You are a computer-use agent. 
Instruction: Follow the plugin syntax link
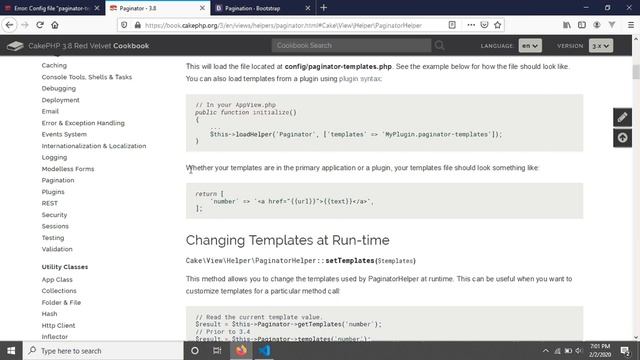pos(360,79)
